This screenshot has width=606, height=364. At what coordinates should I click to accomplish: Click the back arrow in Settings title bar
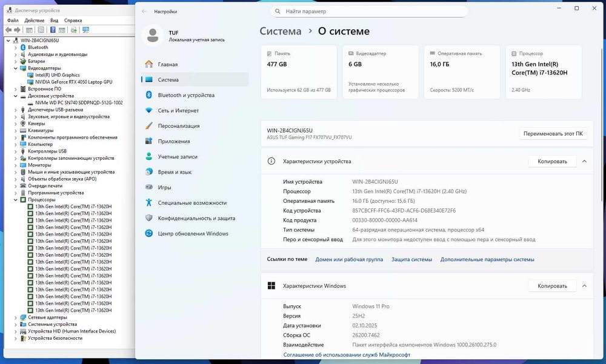pos(144,12)
